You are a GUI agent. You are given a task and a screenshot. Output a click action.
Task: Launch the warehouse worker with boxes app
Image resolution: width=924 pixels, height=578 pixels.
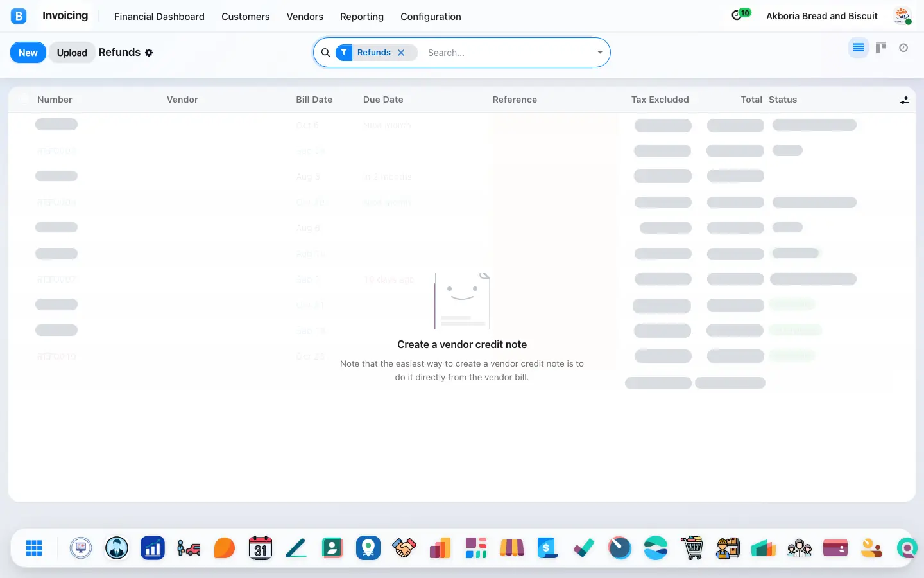click(x=728, y=548)
